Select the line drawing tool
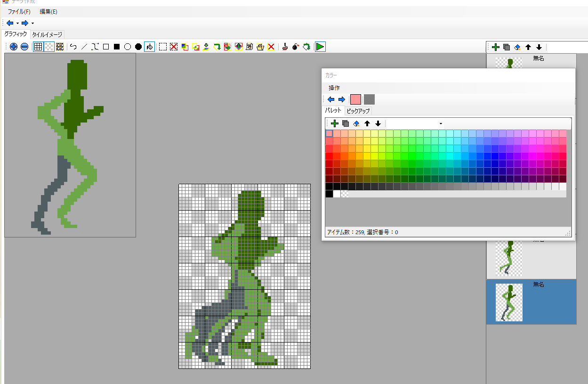This screenshot has width=588, height=384. tap(84, 47)
